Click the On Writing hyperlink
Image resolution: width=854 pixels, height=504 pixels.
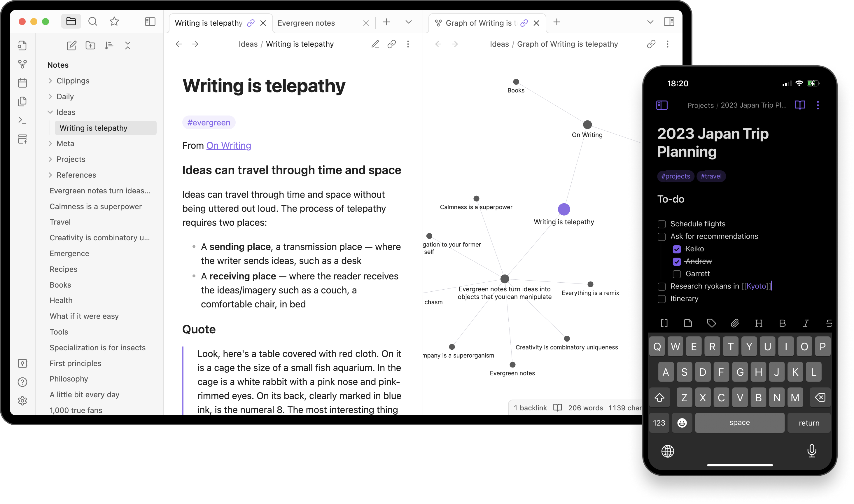click(x=228, y=145)
